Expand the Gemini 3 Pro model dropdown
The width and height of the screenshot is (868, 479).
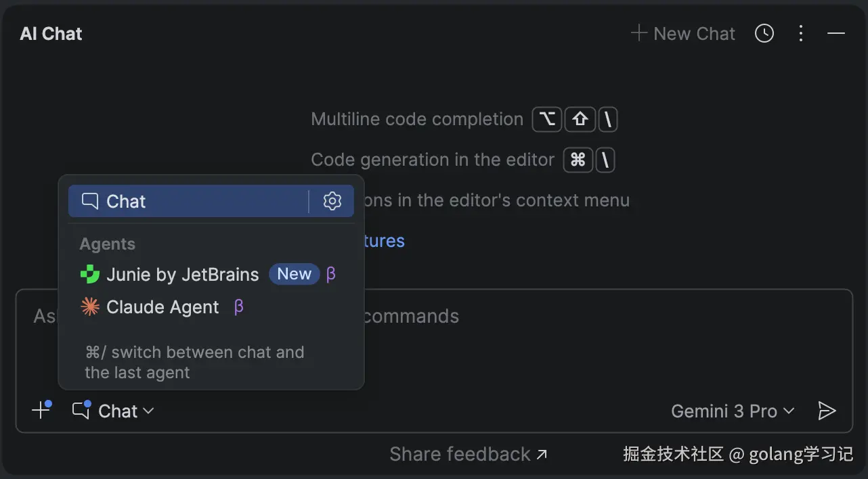click(x=733, y=411)
